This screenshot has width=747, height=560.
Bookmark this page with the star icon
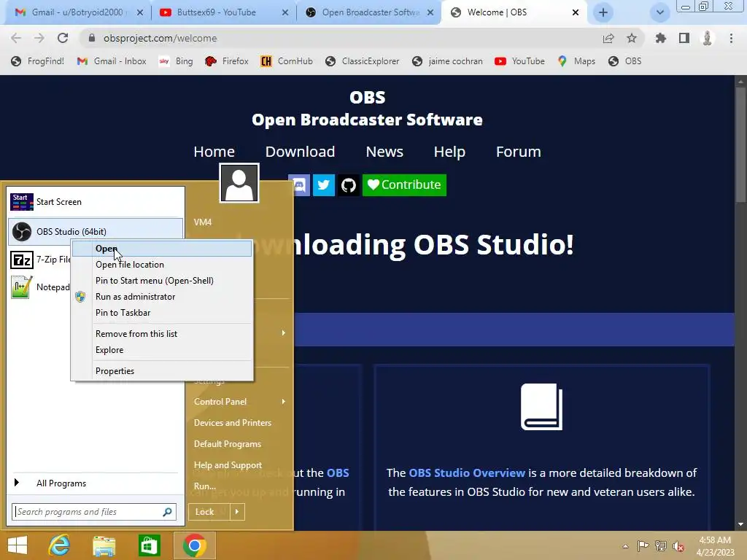[x=632, y=38]
